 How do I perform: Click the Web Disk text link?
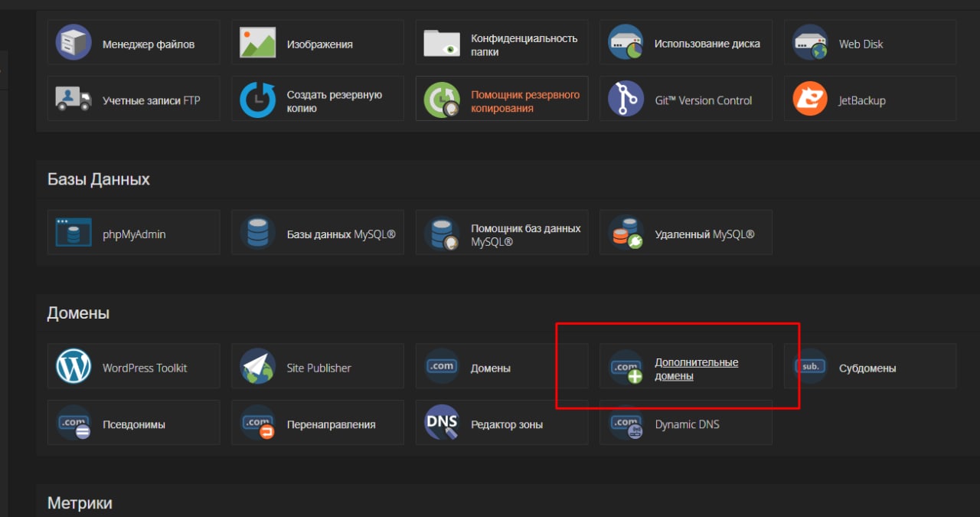[x=861, y=44]
